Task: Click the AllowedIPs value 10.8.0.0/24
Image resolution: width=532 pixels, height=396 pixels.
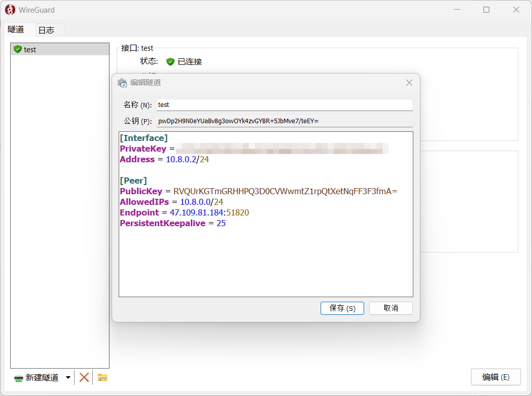Action: (x=201, y=202)
